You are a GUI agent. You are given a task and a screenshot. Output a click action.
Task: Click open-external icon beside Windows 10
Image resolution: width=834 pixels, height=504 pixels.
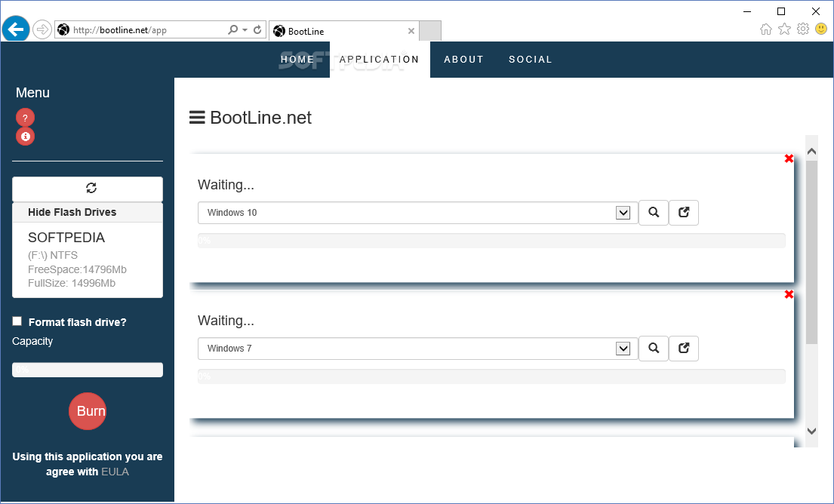click(x=684, y=213)
